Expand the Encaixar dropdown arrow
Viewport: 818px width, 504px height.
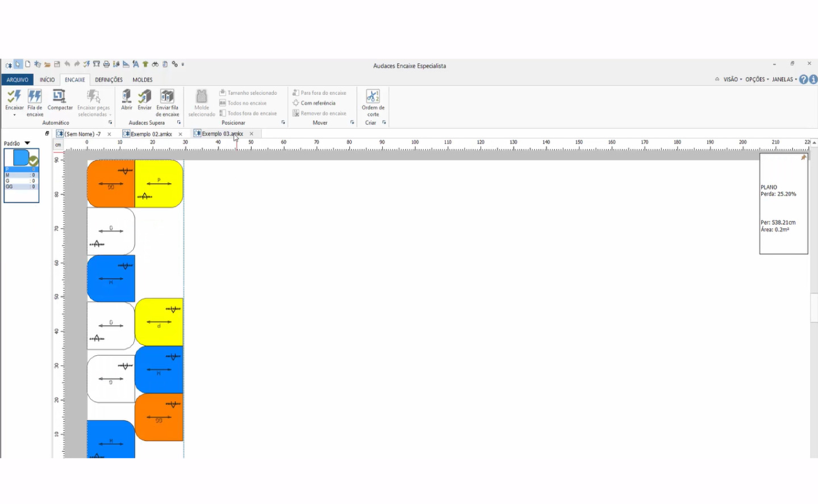tap(14, 115)
